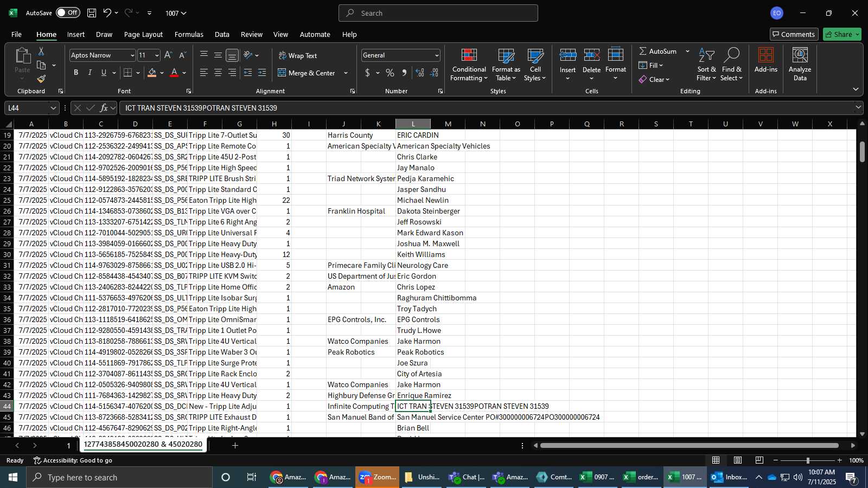Open Fill color dropdown arrow

click(x=162, y=73)
